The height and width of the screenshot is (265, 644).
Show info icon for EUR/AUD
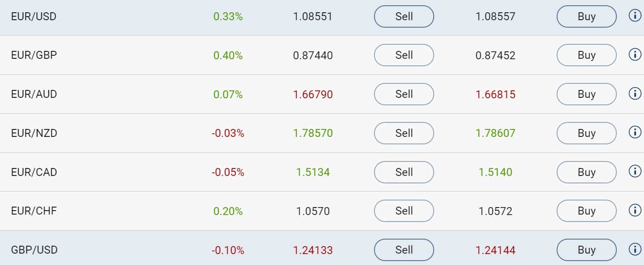[635, 94]
